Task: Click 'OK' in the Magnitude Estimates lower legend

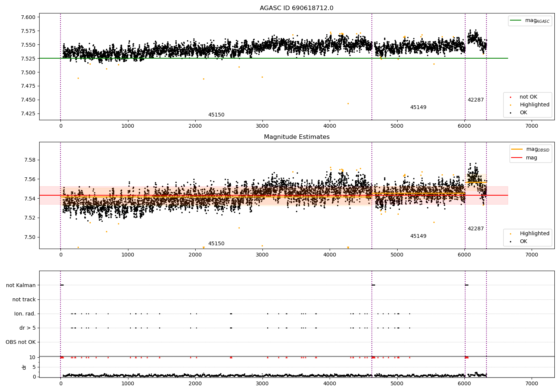Action: coord(523,242)
